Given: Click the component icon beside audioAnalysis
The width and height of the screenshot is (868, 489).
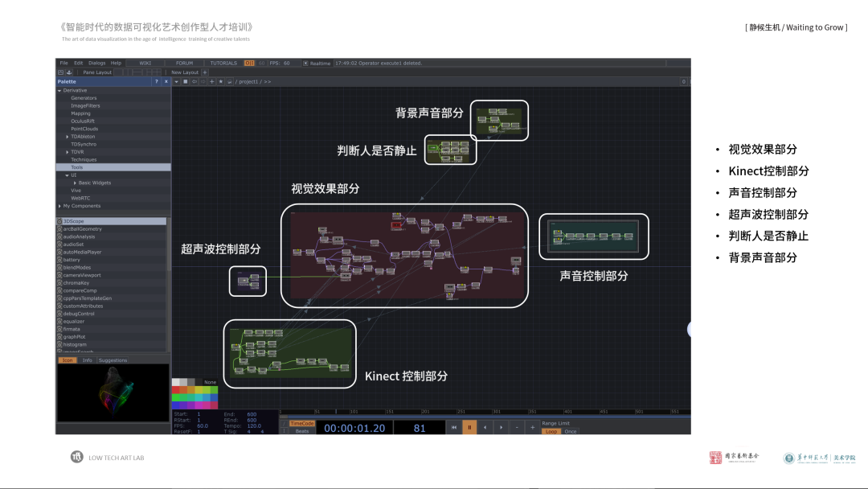Looking at the screenshot, I should coord(59,236).
